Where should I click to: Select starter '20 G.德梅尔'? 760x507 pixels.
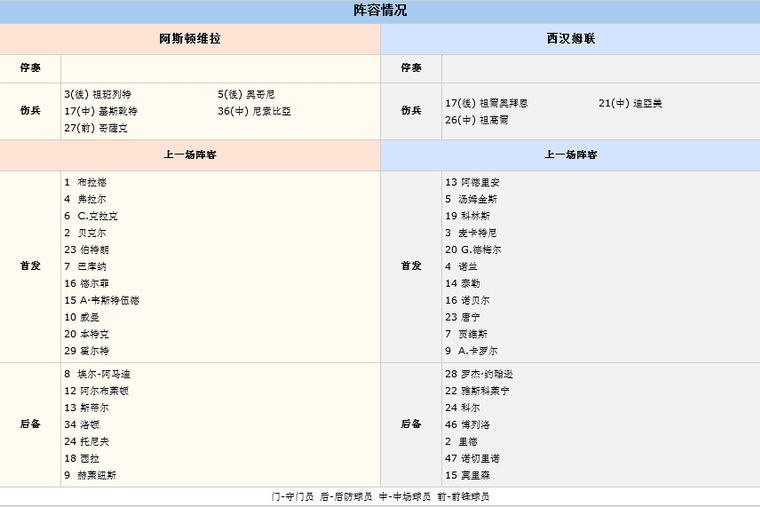click(474, 250)
